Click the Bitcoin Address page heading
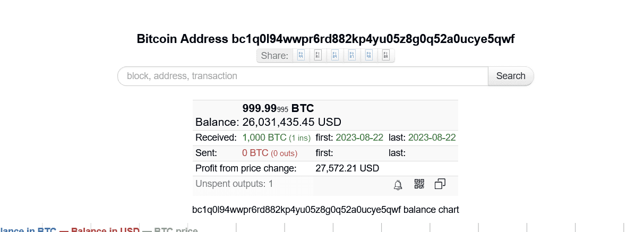 point(325,39)
